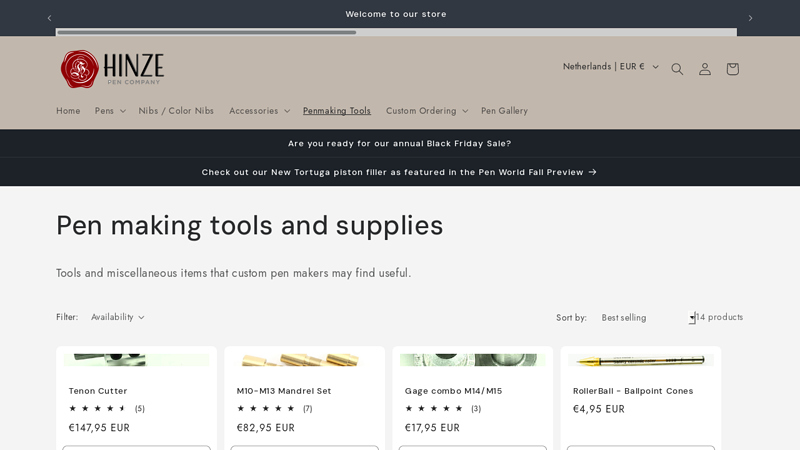This screenshot has width=800, height=450.
Task: Click RollerBall Ballpoint Cones pen image
Action: click(x=641, y=360)
